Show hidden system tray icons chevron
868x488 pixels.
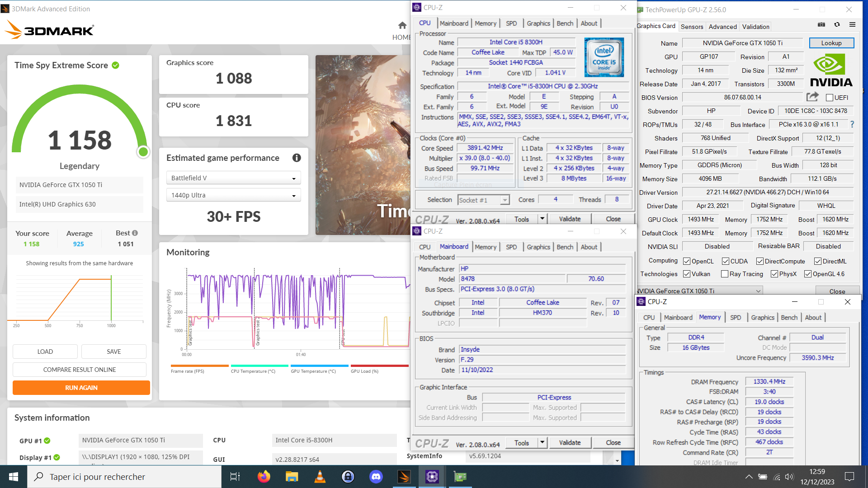coord(749,477)
